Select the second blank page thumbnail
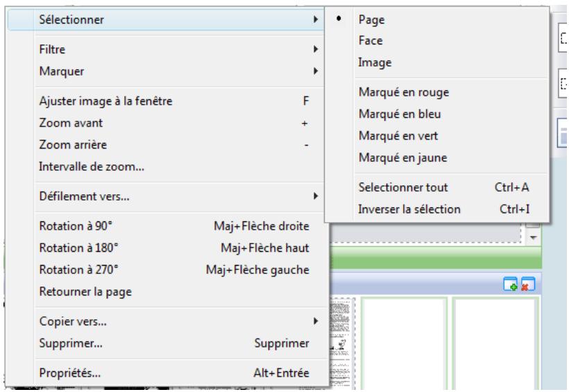This screenshot has height=392, width=569. coord(495,343)
